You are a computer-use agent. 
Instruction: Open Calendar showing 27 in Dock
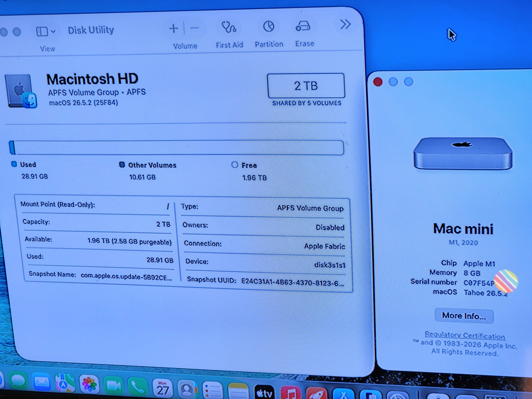tap(162, 388)
